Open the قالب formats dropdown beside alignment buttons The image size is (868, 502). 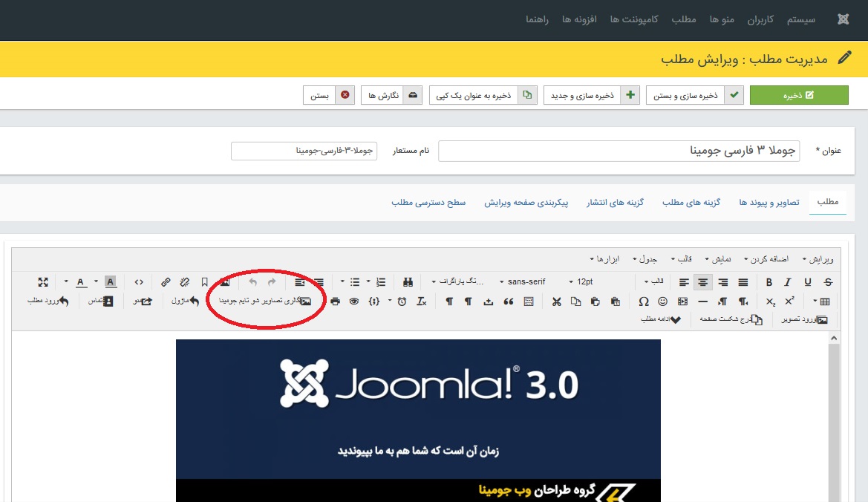[653, 281]
